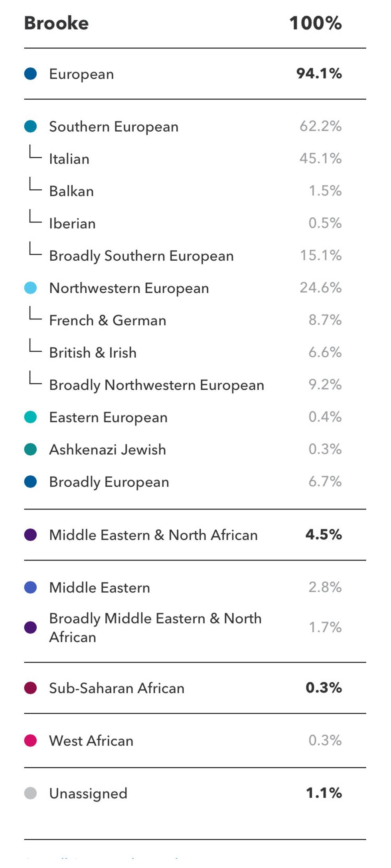
Task: Select the Italian ancestry row
Action: 195,159
